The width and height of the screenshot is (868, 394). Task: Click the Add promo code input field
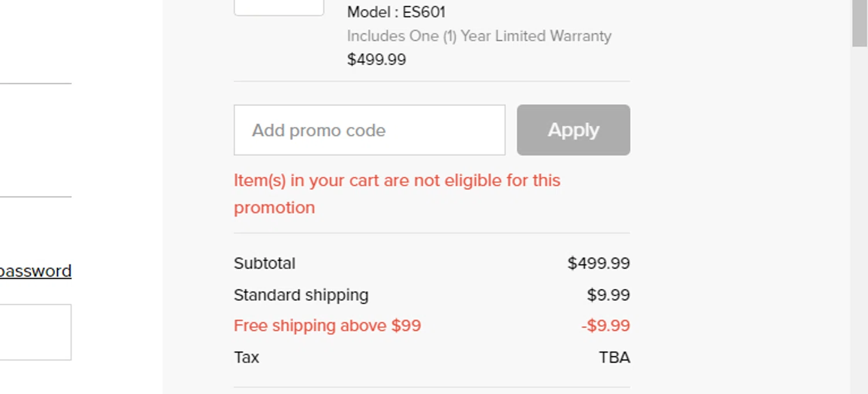369,130
